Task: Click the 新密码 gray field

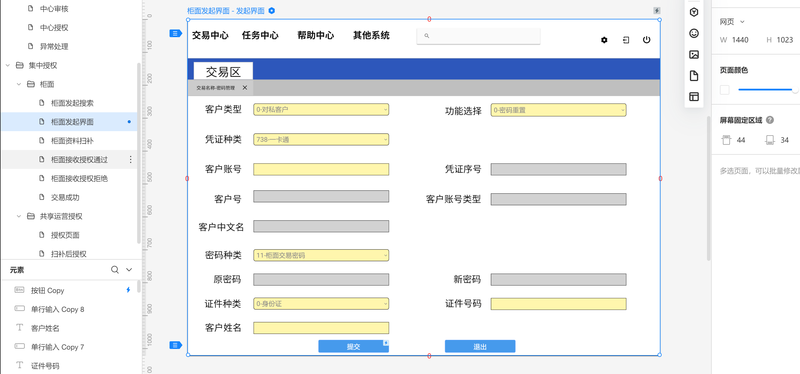Action: pos(559,280)
